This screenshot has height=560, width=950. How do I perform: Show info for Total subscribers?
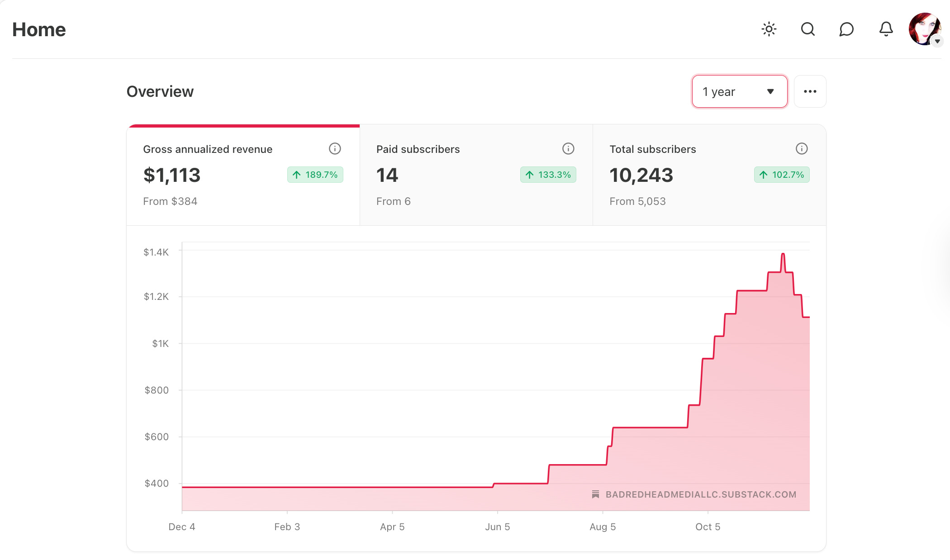tap(801, 149)
